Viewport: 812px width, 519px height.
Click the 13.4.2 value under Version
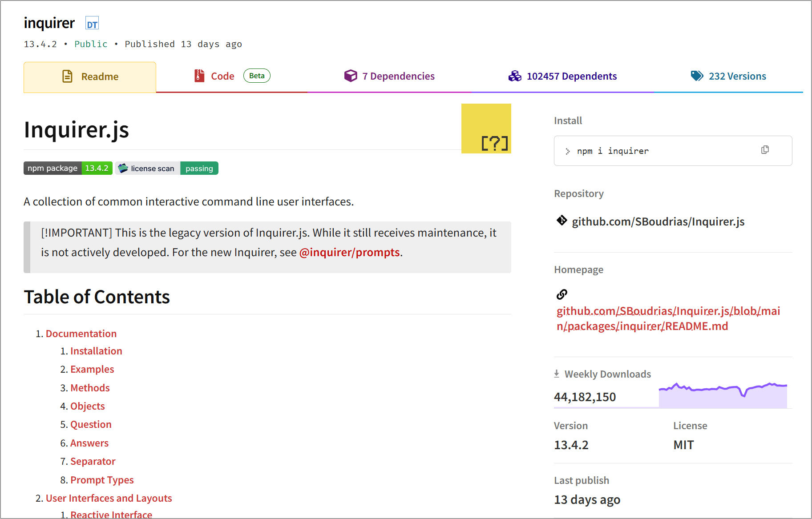[571, 445]
